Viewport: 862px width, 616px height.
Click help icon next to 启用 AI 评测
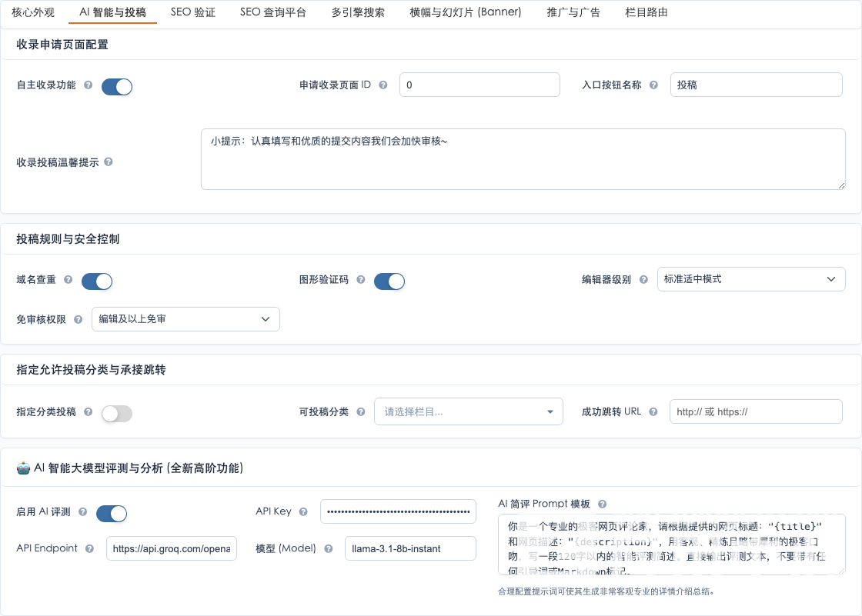[x=82, y=511]
